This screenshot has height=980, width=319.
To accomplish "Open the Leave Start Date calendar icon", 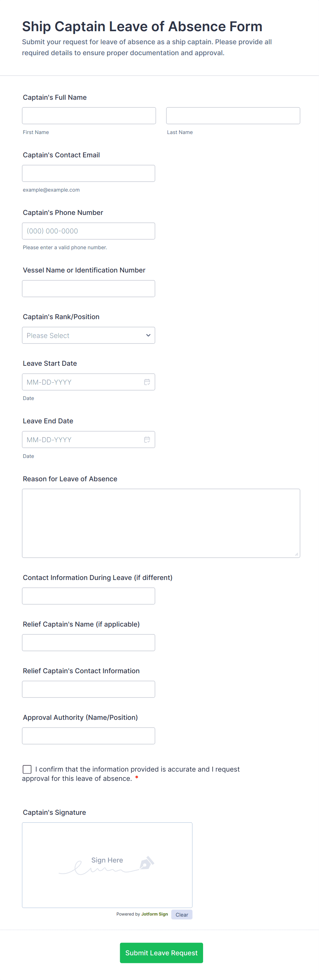I will 147,382.
